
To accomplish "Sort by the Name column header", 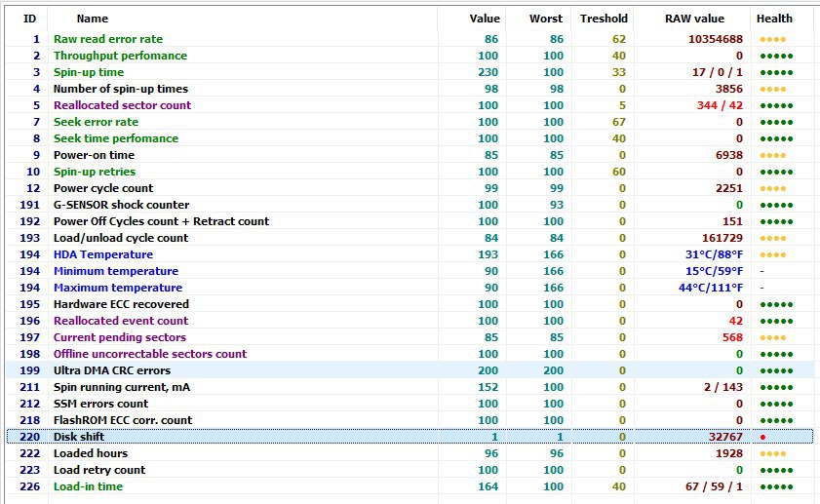I will coord(93,19).
